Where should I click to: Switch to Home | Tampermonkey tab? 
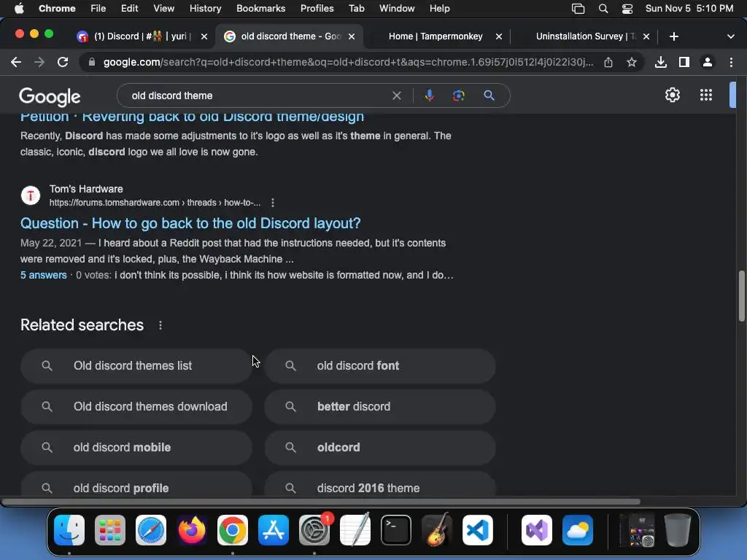click(436, 36)
